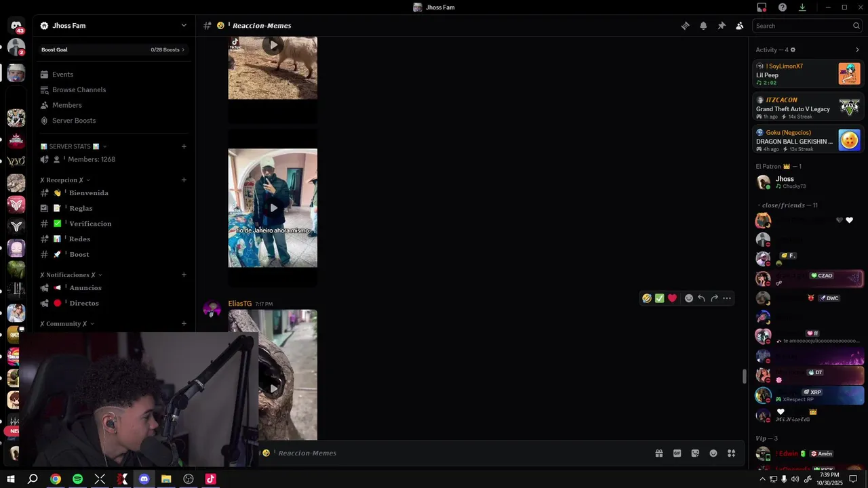Add channel to Community category
Viewport: 868px width, 488px height.
click(x=184, y=324)
